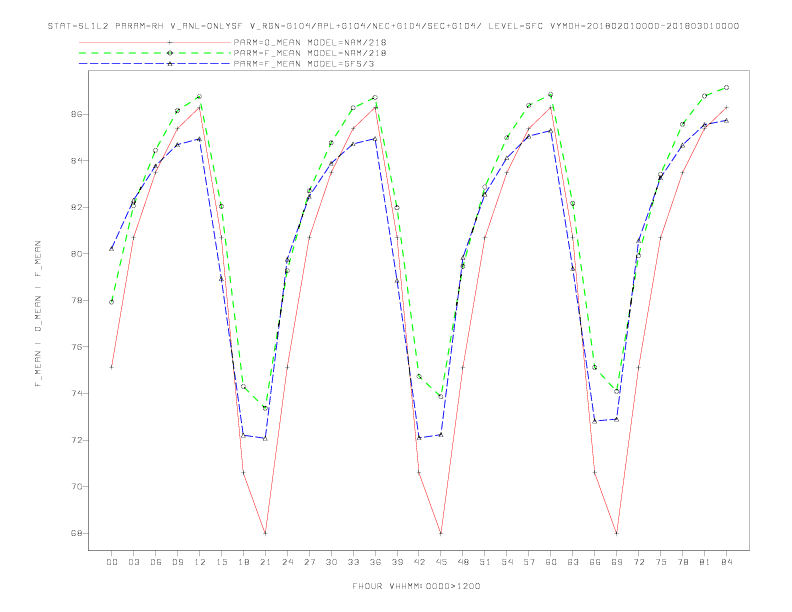The width and height of the screenshot is (792, 612).
Task: Click the blue dashed legend line sample
Action: tap(155, 64)
